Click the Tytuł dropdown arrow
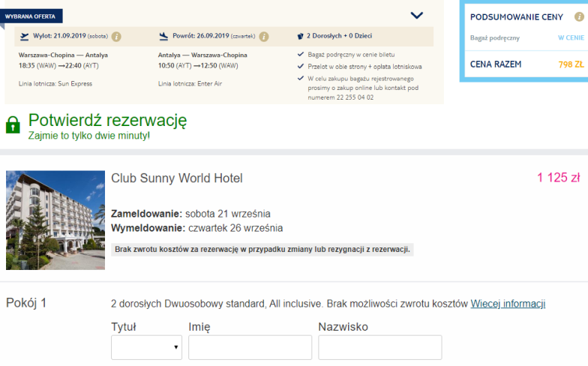 tap(175, 347)
